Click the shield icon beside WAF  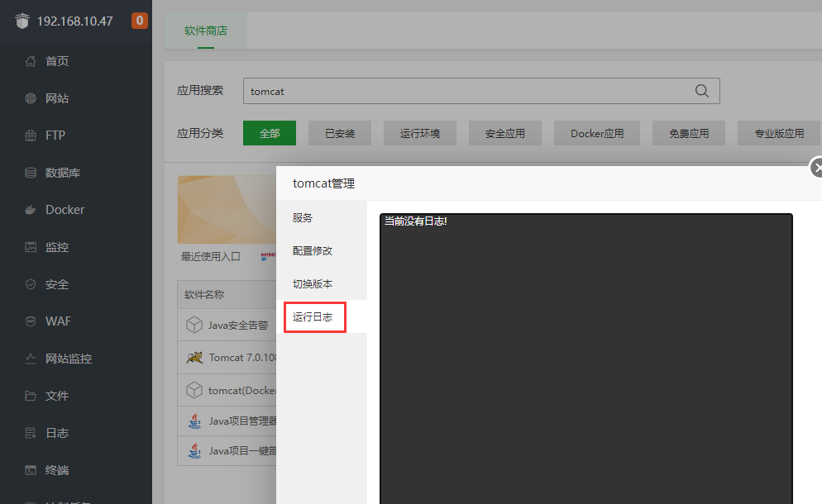pos(31,321)
